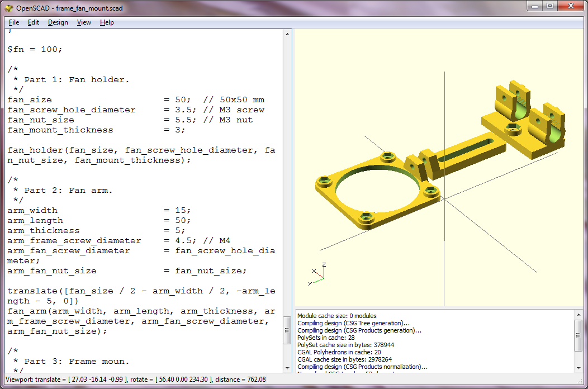This screenshot has width=588, height=389.
Task: Click the fan_mount_thickness variable line
Action: 96,130
